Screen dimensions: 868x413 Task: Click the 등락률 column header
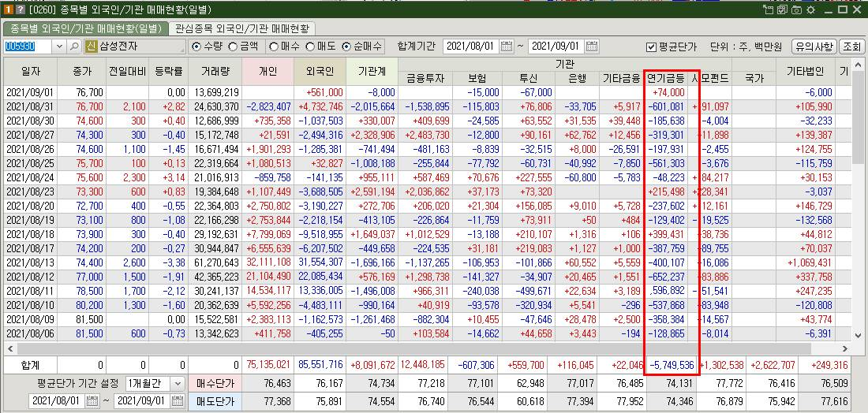168,71
